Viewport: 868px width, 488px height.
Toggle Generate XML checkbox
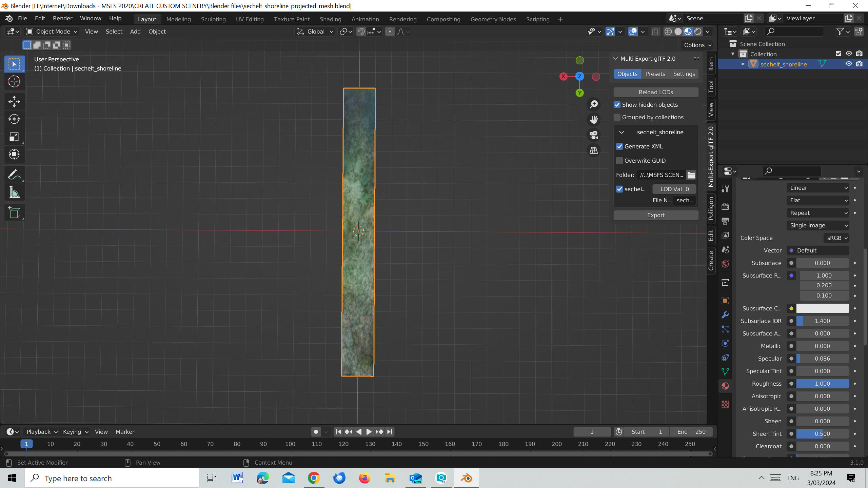619,146
